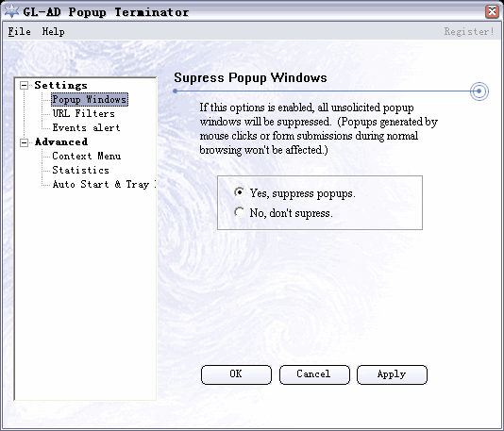This screenshot has width=504, height=431.
Task: Click the GL-AD star icon in title bar
Action: click(x=11, y=11)
